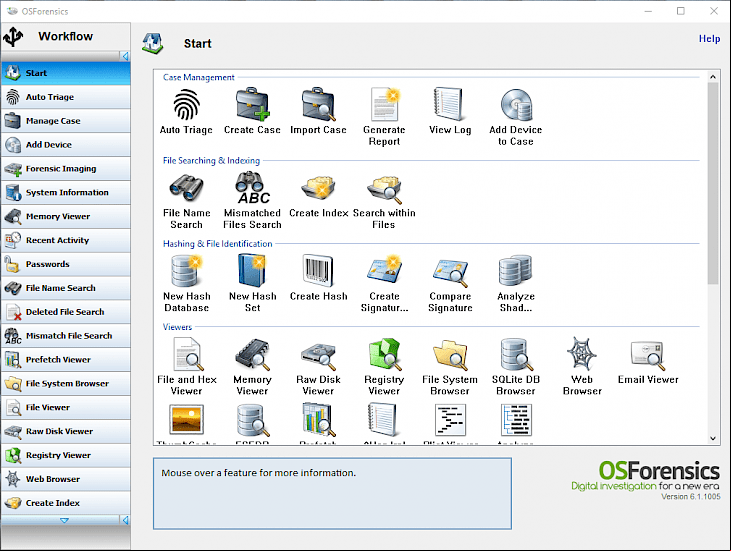Image resolution: width=731 pixels, height=551 pixels.
Task: Open Memory Viewer sidebar entry
Action: coord(66,216)
